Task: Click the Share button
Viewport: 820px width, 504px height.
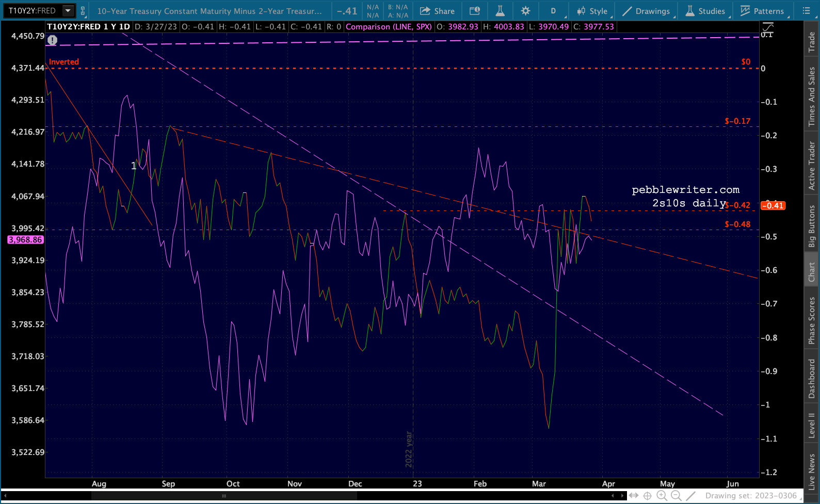Action: (437, 11)
